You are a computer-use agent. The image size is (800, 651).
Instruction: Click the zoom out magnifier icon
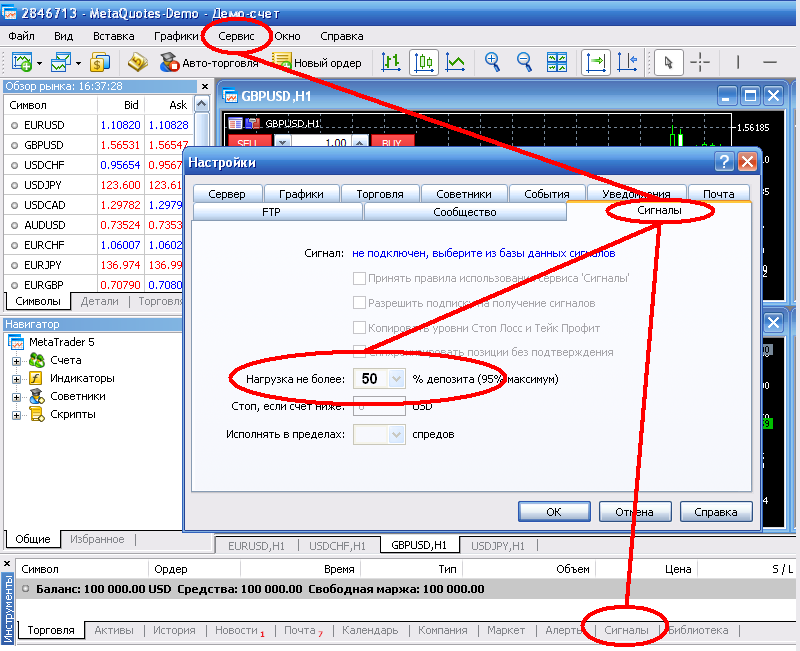[x=524, y=62]
